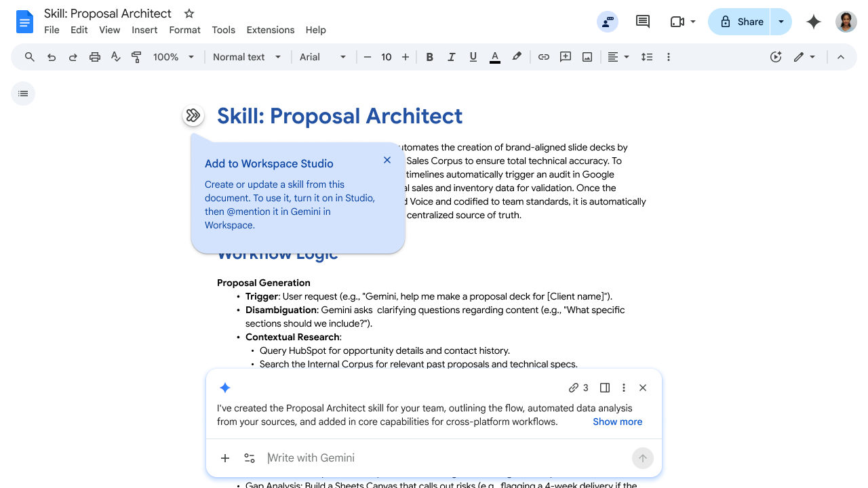Image resolution: width=868 pixels, height=488 pixels.
Task: Increase the font size
Action: tap(406, 57)
